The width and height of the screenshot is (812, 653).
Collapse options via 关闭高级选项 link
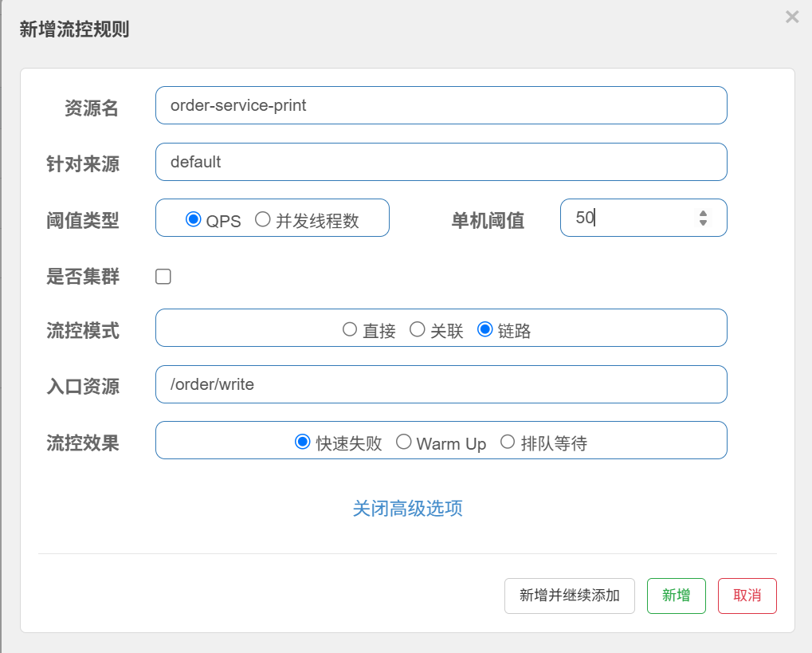pyautogui.click(x=407, y=509)
